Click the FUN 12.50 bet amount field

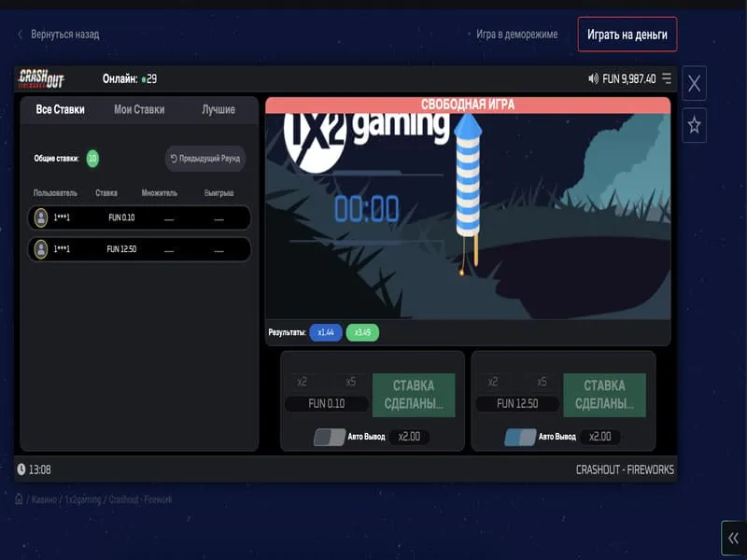517,404
